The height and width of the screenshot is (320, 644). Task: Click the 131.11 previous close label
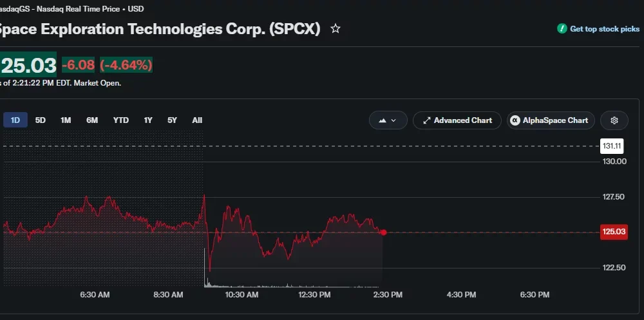pos(612,146)
